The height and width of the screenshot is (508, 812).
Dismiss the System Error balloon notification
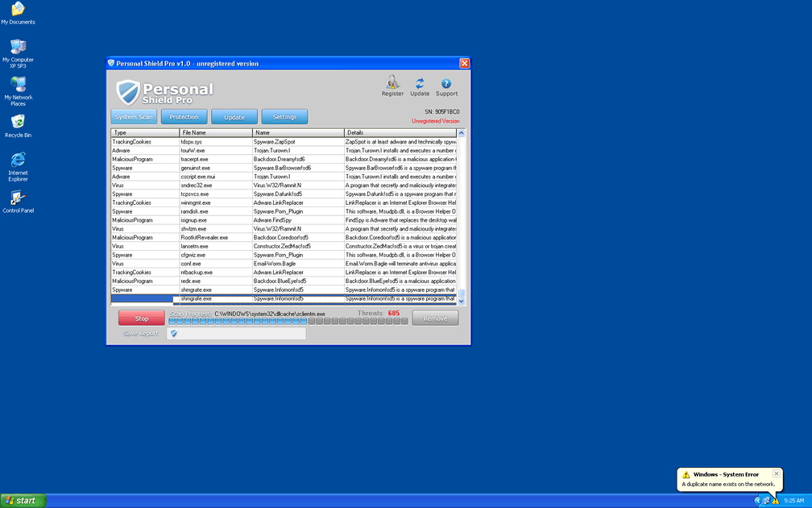[777, 473]
